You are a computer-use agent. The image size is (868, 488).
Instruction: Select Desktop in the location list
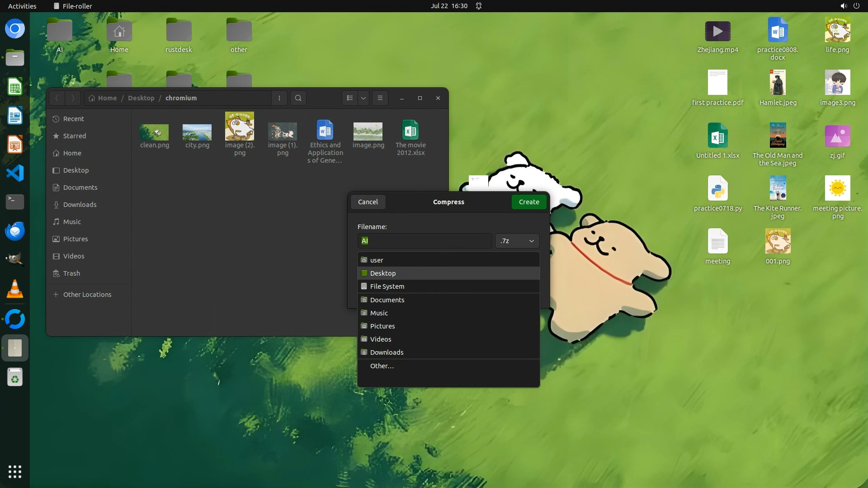[x=382, y=273]
